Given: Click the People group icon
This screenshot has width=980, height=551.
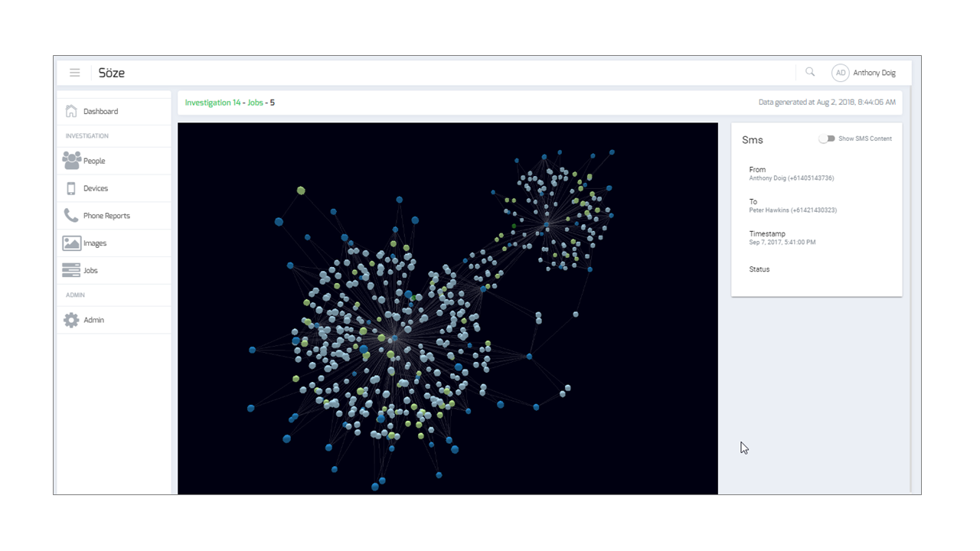Looking at the screenshot, I should point(71,161).
